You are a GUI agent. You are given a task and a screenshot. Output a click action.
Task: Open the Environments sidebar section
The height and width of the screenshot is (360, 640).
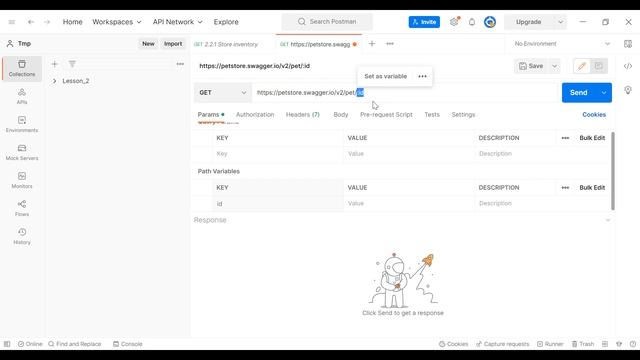(22, 124)
